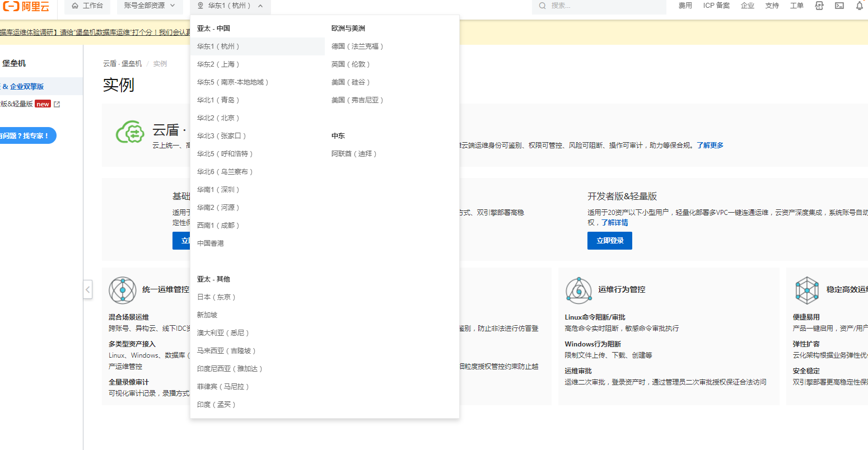Click the 中东 group heading
Viewport: 868px width, 450px height.
[x=338, y=136]
